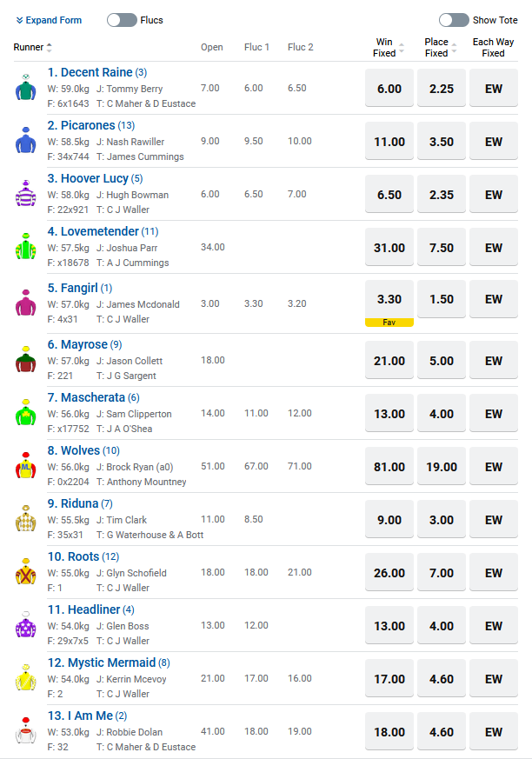This screenshot has width=532, height=759.
Task: Expand the form details
Action: pyautogui.click(x=49, y=20)
